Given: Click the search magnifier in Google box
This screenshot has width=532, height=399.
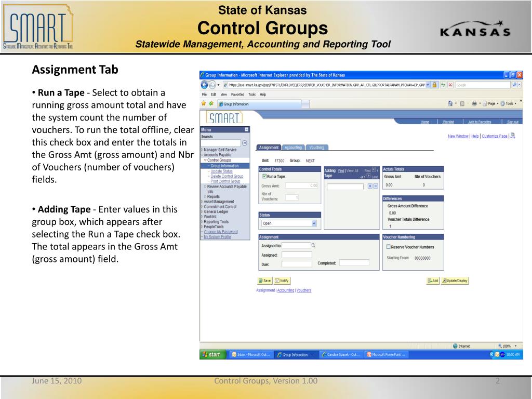Looking at the screenshot, I should [x=514, y=85].
